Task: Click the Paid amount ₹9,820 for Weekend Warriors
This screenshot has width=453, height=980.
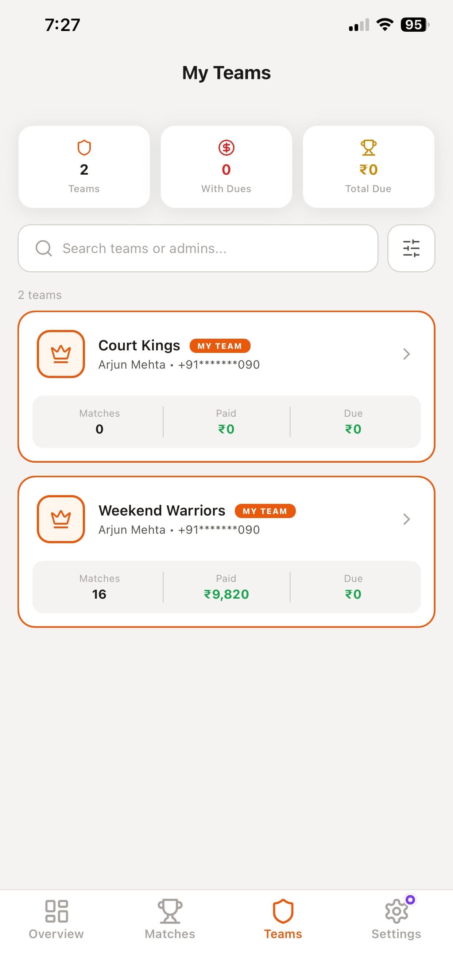Action: tap(226, 594)
